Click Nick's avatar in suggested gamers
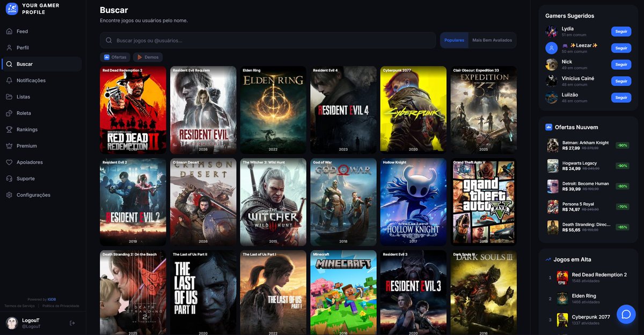Screen dimensions: 644x335 click(551, 64)
